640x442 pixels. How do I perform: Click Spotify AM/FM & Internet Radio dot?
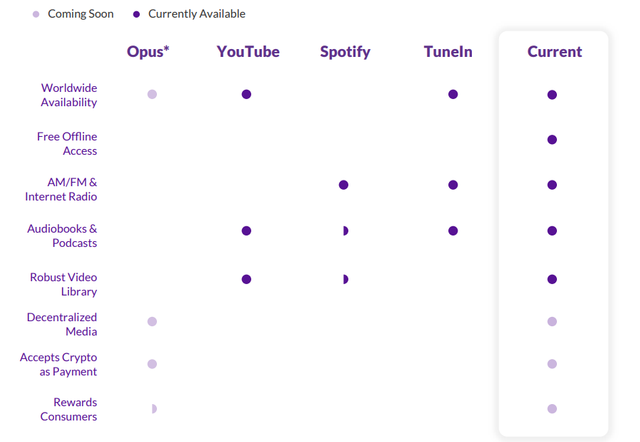tap(343, 185)
